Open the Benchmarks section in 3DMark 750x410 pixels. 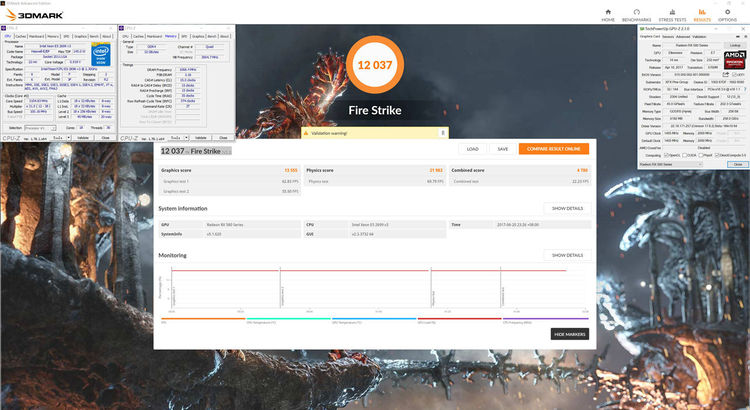click(636, 15)
